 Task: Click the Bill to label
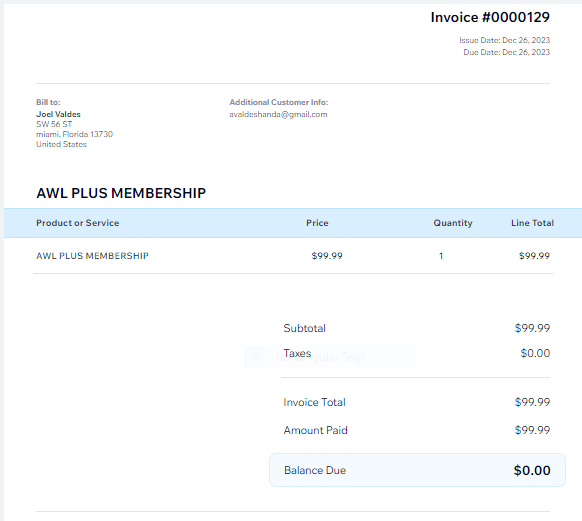(x=48, y=102)
